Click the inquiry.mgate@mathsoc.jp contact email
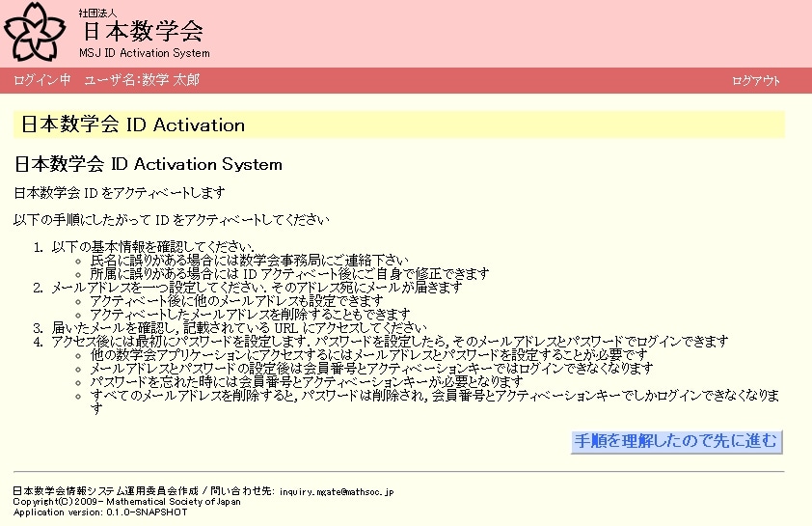The height and width of the screenshot is (526, 812). [x=337, y=492]
